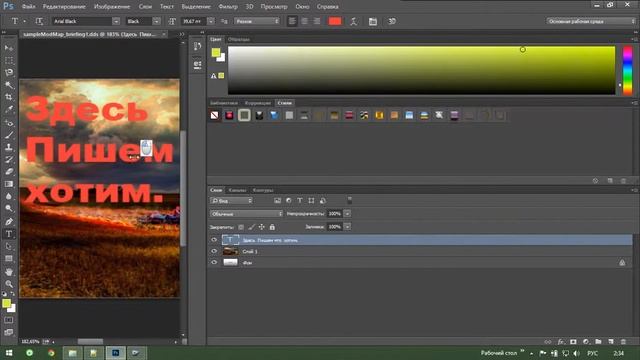Hide the text layer's eye icon
Screen dimensions: 640x360
pos(214,240)
